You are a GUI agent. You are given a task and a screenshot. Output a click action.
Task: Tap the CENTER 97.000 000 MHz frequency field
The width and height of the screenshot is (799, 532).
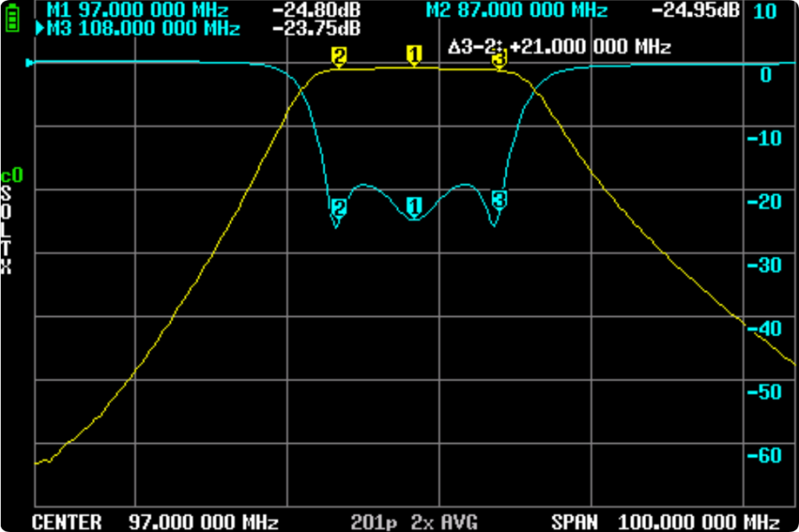[154, 522]
